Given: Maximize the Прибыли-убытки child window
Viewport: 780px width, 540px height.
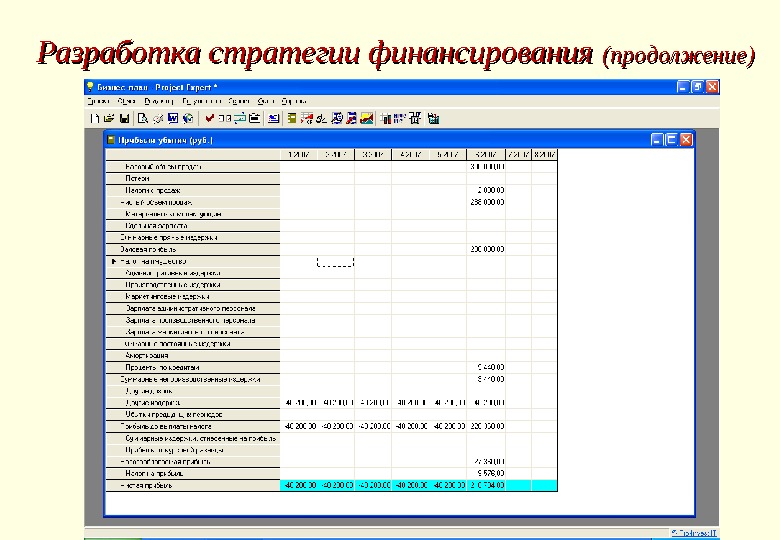Looking at the screenshot, I should [x=671, y=140].
